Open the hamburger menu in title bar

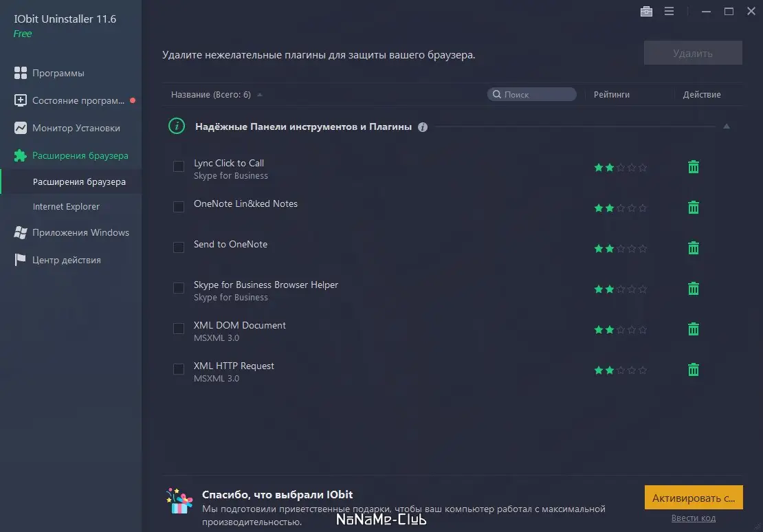pos(669,11)
